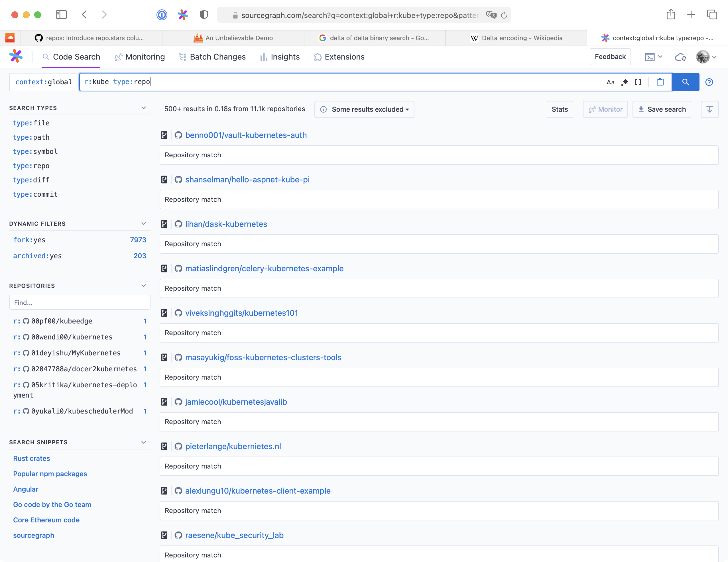Click the Save search button
This screenshot has height=562, width=728.
662,109
